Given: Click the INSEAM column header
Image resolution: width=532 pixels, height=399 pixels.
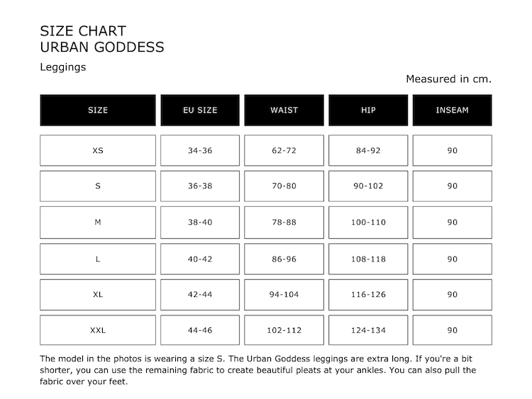Looking at the screenshot, I should pyautogui.click(x=452, y=111).
